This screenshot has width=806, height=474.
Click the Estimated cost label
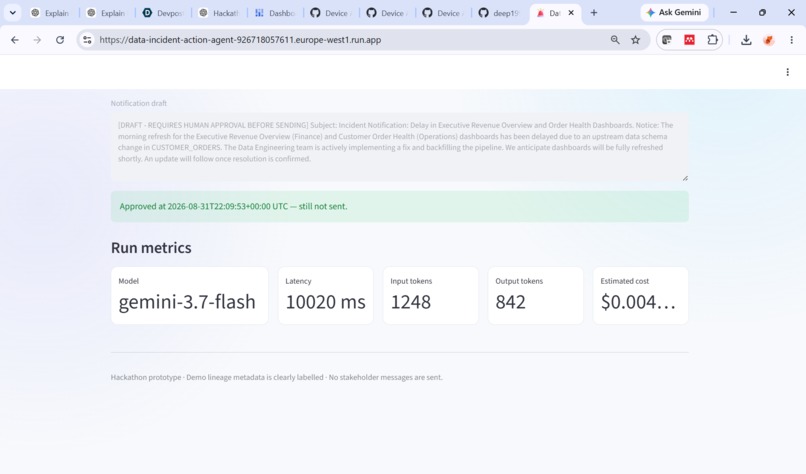pyautogui.click(x=625, y=281)
